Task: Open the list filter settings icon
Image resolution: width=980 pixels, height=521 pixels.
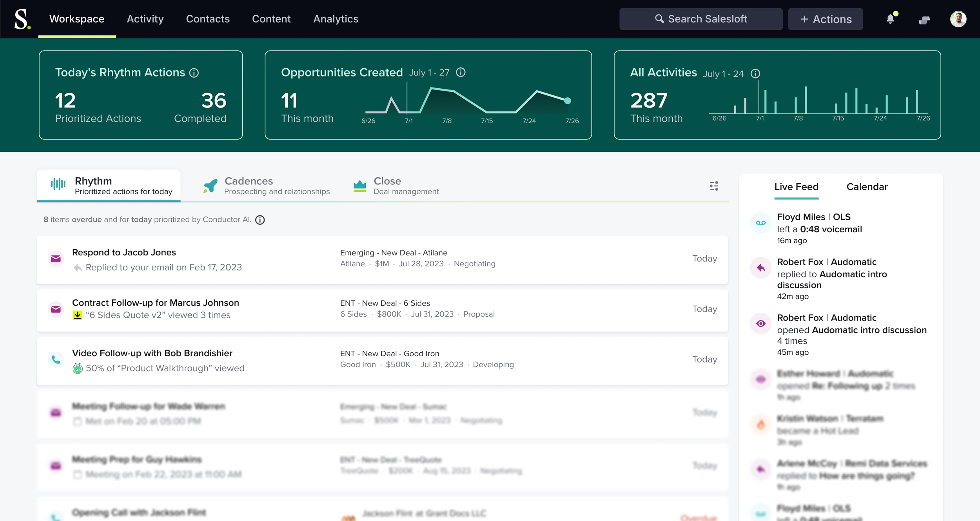Action: point(713,186)
